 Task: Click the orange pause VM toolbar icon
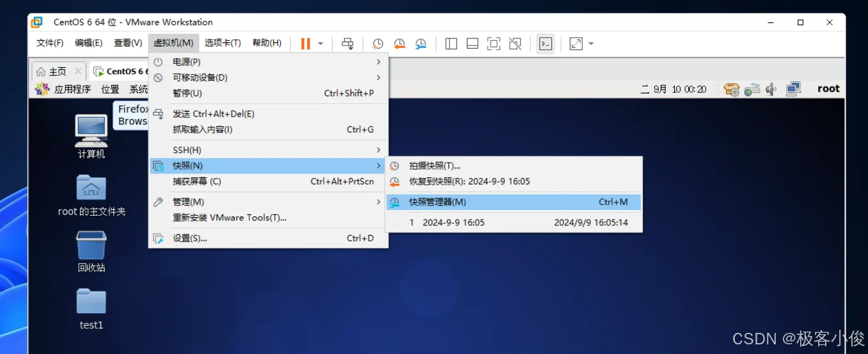click(305, 44)
